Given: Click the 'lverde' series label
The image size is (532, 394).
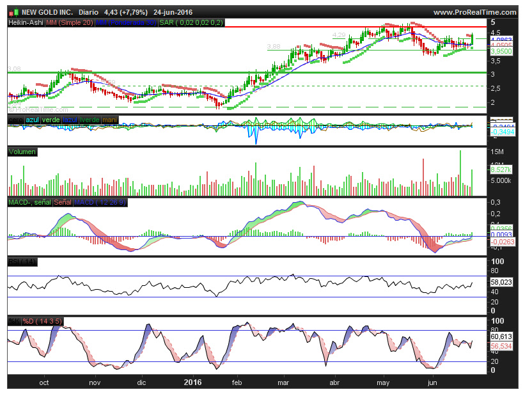Looking at the screenshot, I should point(90,120).
